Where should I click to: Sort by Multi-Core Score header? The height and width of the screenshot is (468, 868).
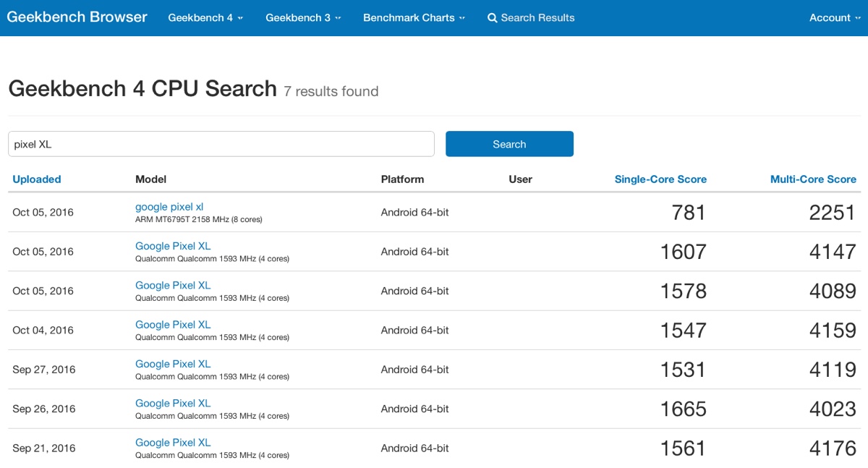pos(813,179)
